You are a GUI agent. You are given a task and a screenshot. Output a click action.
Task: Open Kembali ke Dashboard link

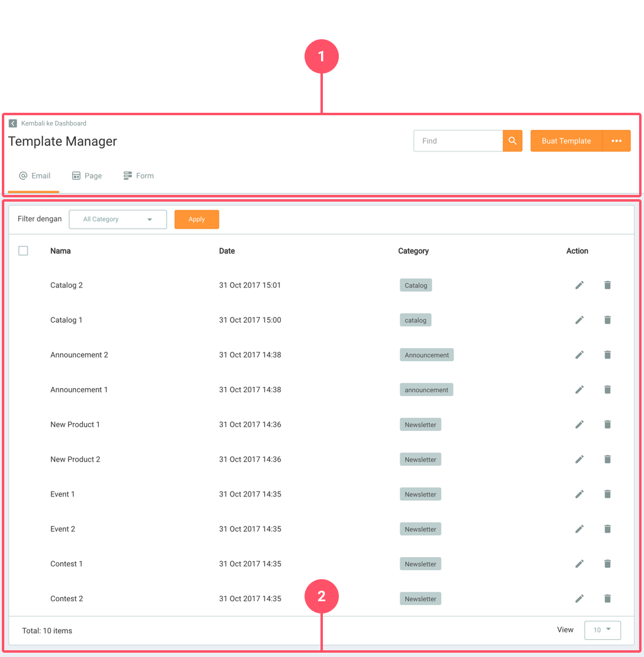(54, 123)
